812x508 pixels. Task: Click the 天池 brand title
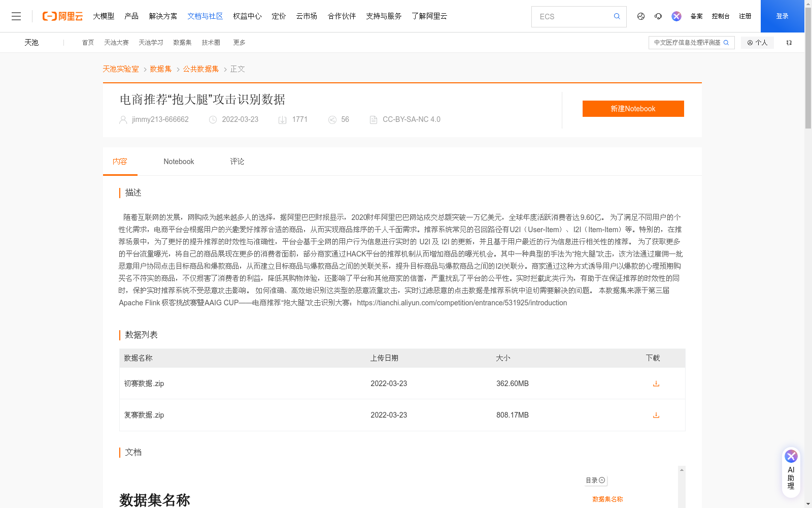(x=31, y=43)
